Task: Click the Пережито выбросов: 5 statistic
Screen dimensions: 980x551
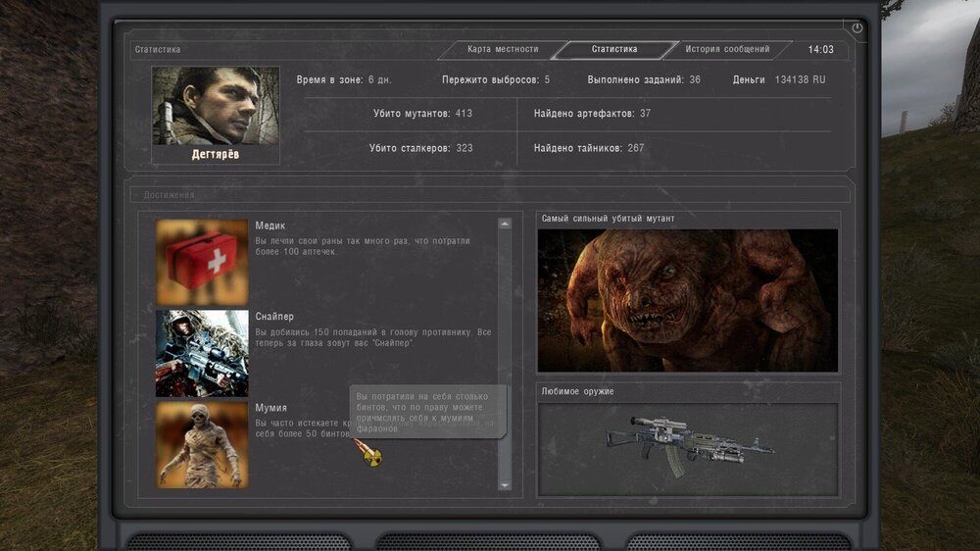Action: click(496, 80)
